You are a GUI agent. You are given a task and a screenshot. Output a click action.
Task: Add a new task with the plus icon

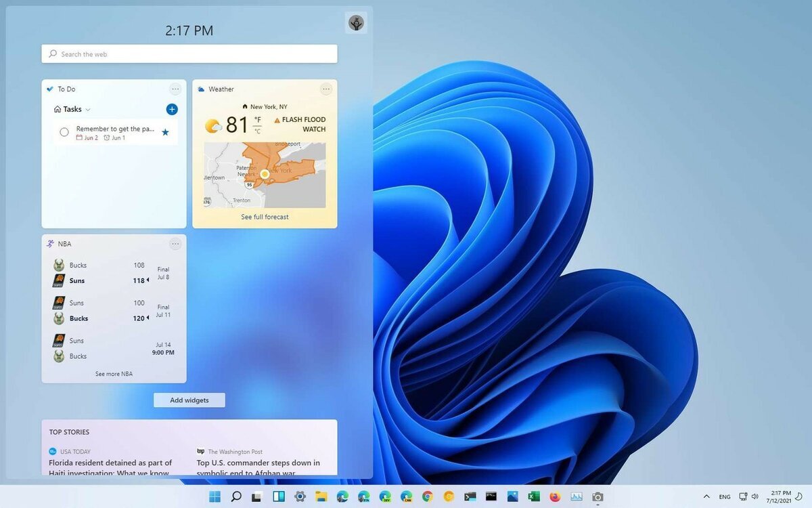tap(172, 109)
